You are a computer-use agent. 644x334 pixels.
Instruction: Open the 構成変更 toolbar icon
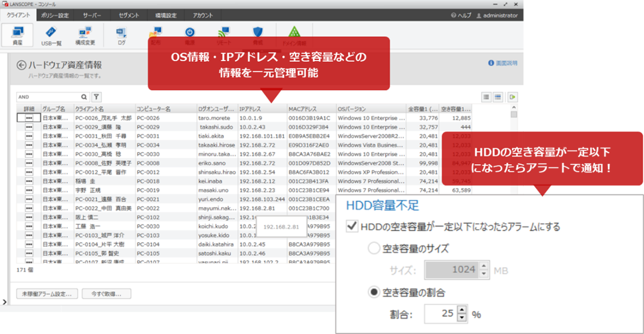pyautogui.click(x=85, y=35)
